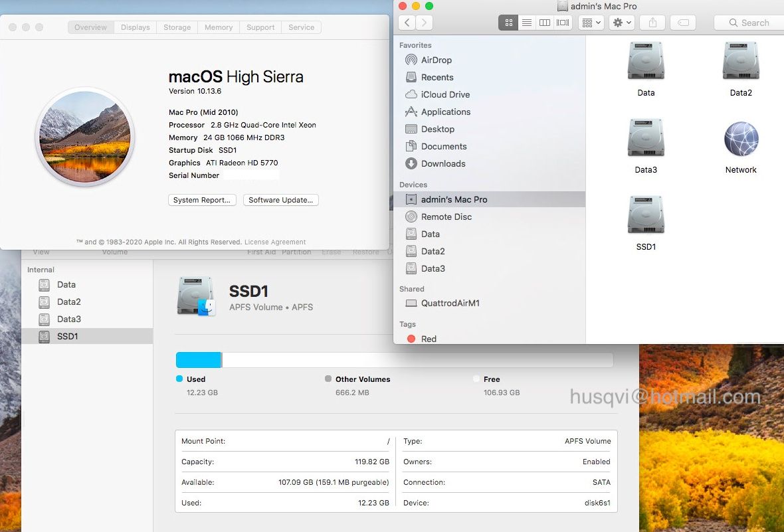Open the Finder Action gear menu
The image size is (784, 532).
point(622,23)
